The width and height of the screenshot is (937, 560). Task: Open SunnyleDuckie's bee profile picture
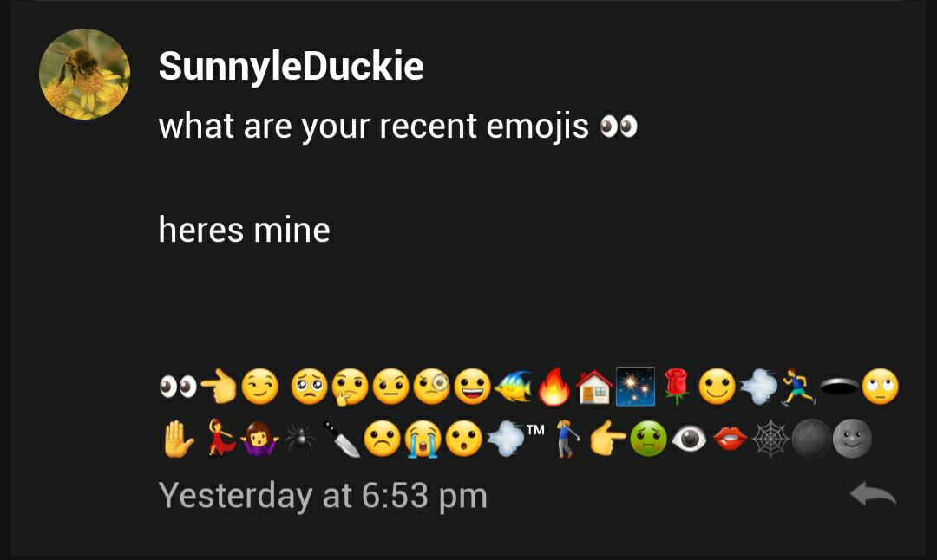click(84, 74)
